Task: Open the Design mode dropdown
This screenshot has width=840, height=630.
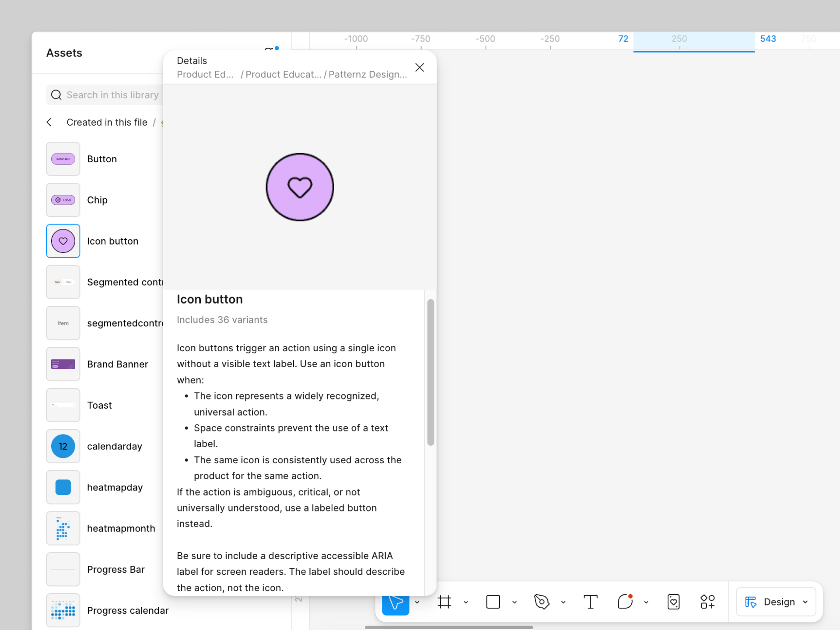Action: click(x=776, y=602)
